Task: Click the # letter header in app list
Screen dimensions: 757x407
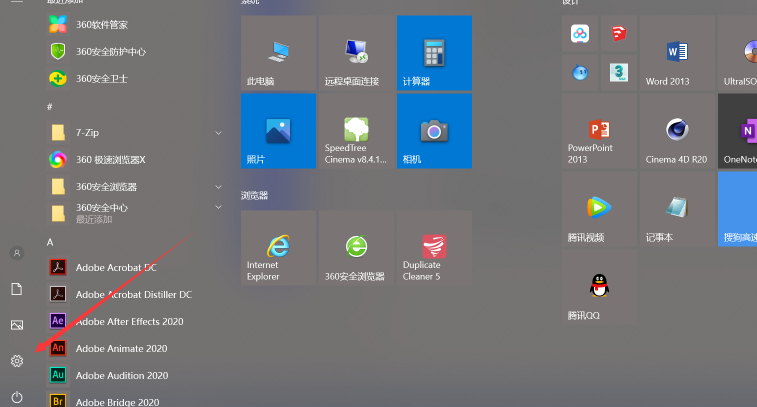Action: (x=50, y=107)
